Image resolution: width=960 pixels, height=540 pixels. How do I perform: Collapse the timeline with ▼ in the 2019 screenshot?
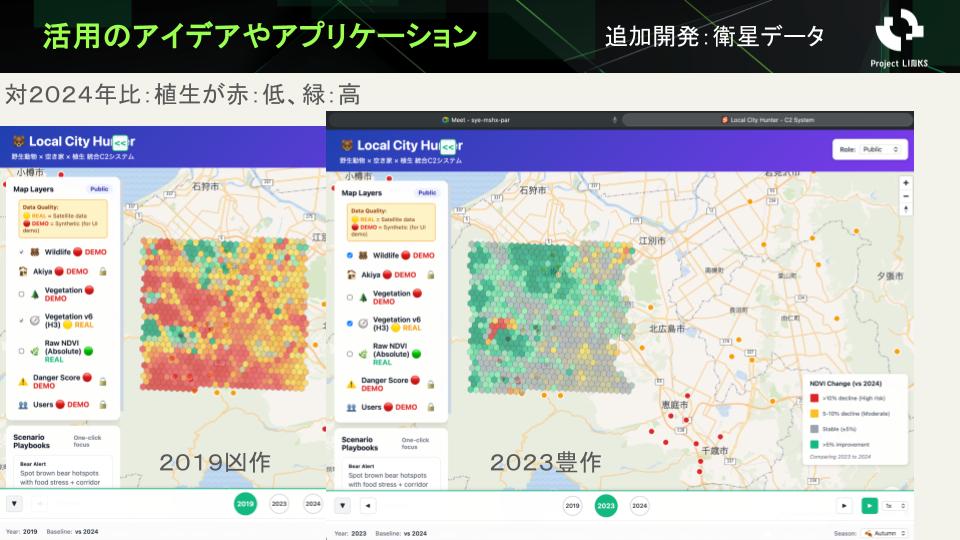point(14,504)
